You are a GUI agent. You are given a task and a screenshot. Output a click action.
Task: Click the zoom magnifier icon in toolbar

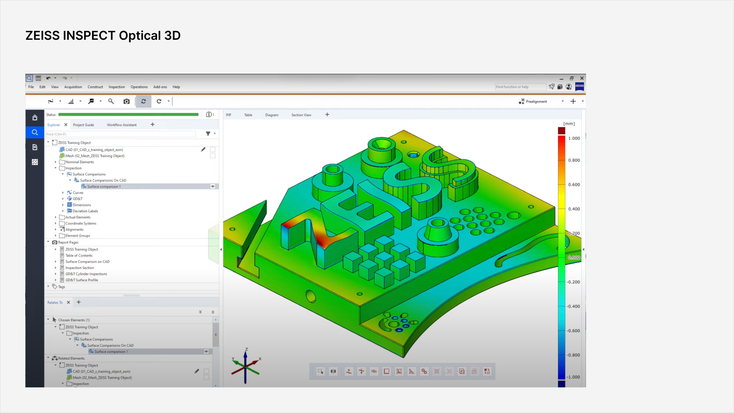[x=110, y=101]
